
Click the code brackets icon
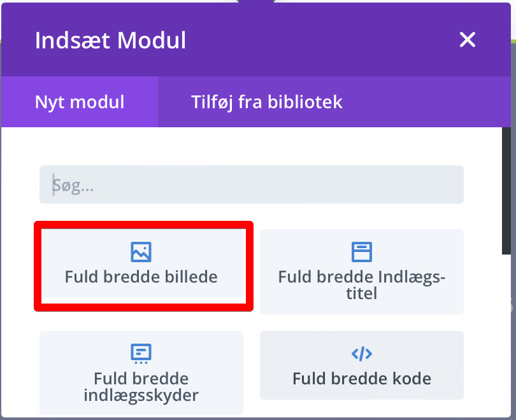click(x=361, y=353)
